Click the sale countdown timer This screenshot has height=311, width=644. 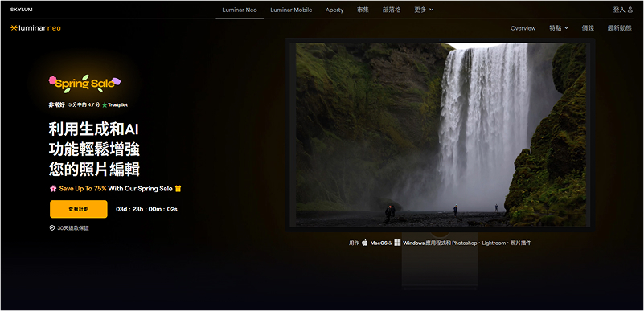(x=146, y=209)
